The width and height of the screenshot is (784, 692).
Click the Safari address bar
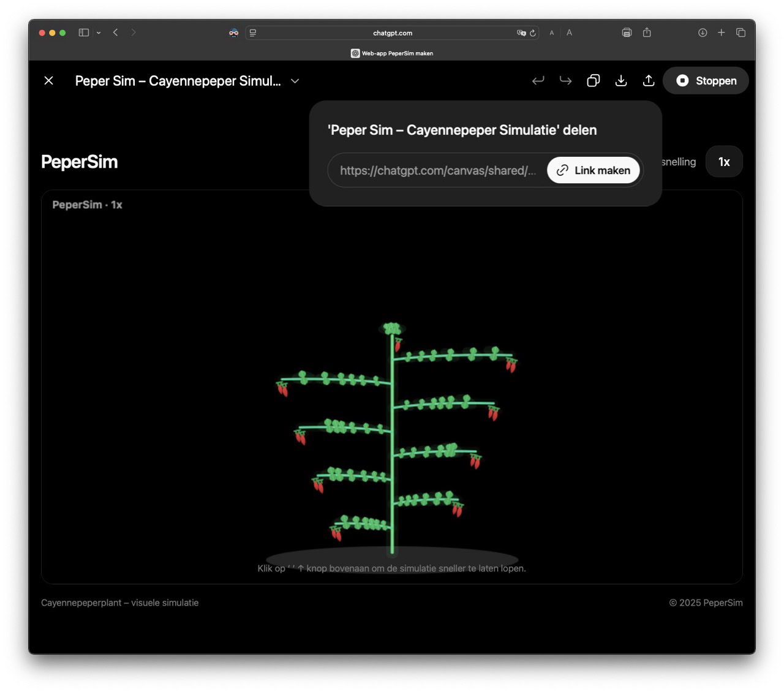click(392, 33)
